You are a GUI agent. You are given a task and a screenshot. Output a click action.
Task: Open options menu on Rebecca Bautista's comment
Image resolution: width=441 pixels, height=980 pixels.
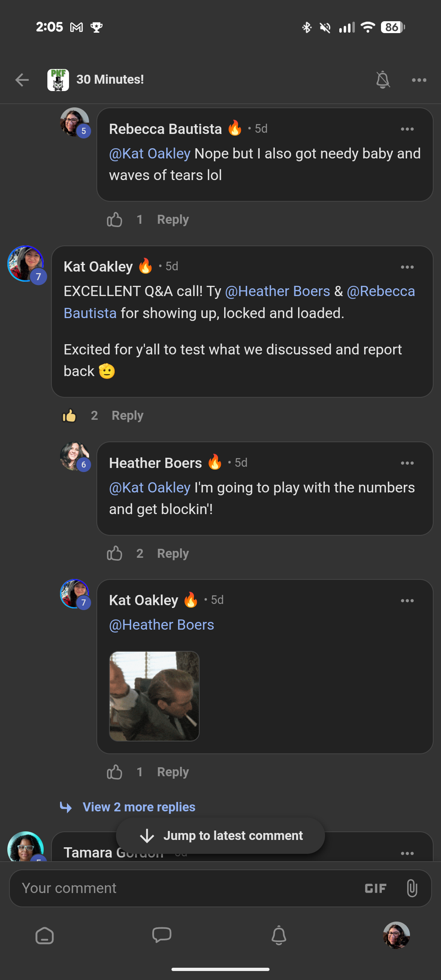(407, 129)
